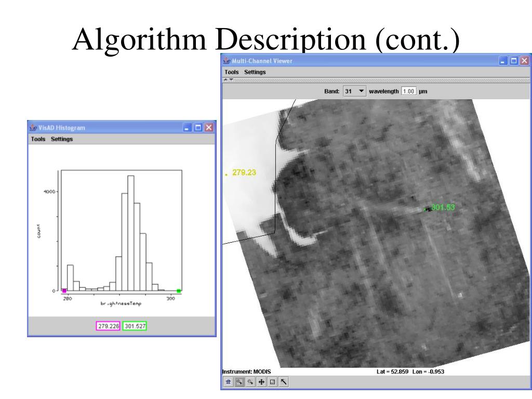Click the home reset view icon
Viewport: 532px width, 399px height.
tap(228, 382)
